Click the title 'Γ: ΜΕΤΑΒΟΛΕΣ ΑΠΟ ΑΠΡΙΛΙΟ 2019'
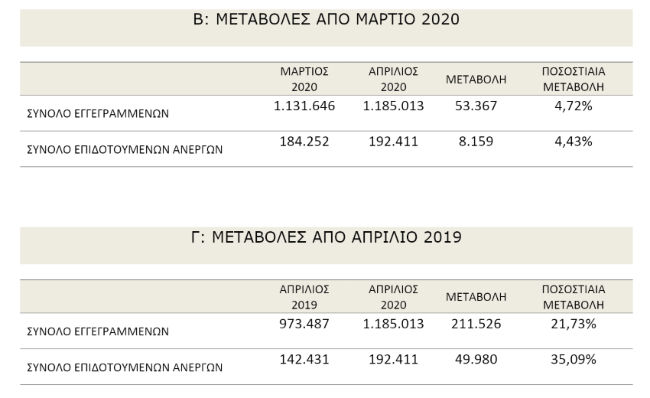Screen dimensions: 650x398 point(326,237)
